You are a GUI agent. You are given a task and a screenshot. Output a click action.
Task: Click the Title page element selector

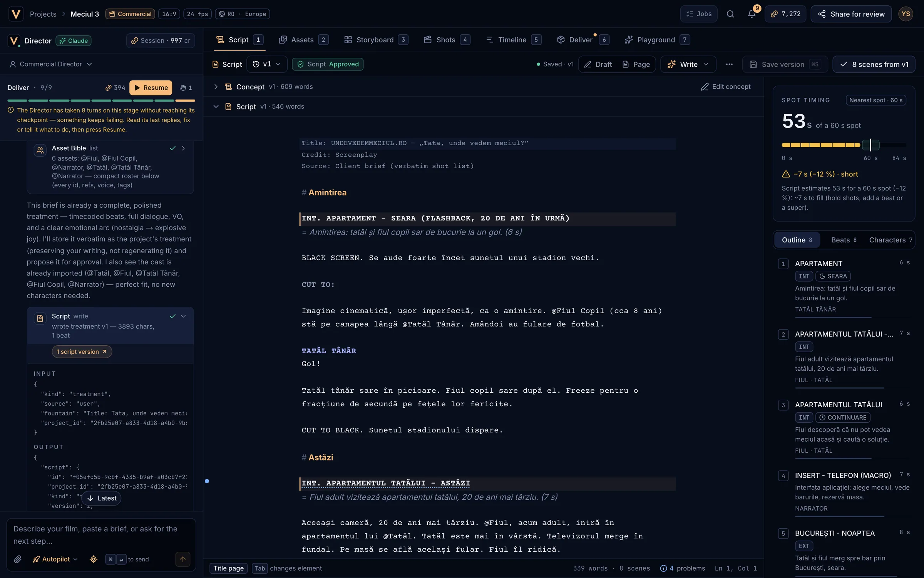point(228,568)
